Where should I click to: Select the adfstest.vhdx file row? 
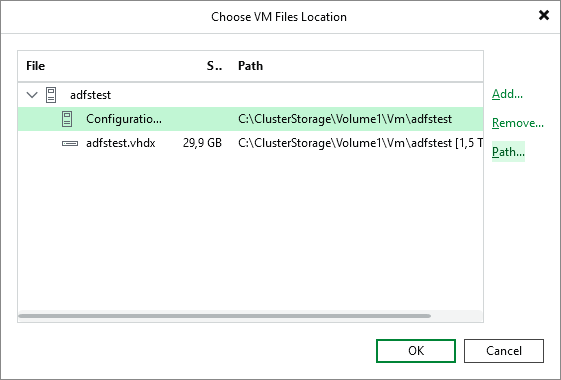(x=250, y=143)
